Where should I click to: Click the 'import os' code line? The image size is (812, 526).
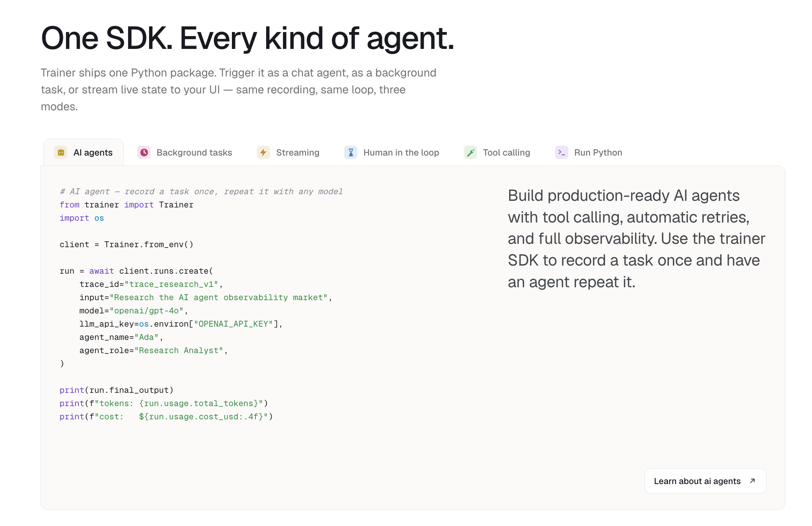(x=82, y=218)
